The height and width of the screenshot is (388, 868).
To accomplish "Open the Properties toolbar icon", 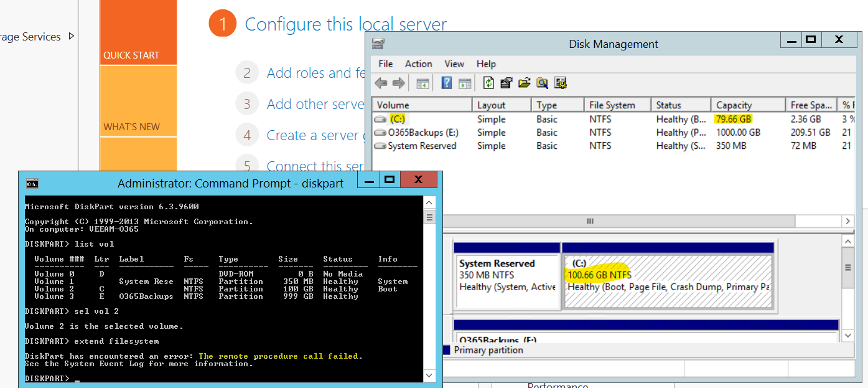I will tap(506, 83).
